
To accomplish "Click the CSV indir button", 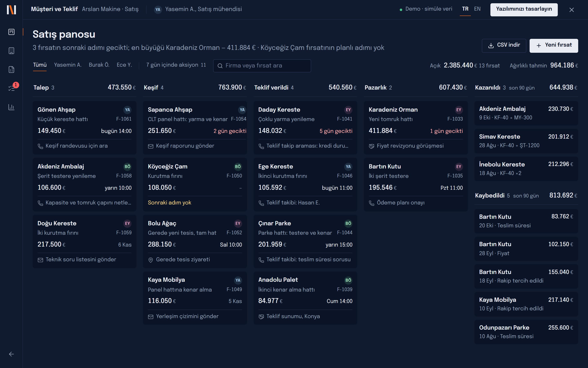I will click(504, 46).
